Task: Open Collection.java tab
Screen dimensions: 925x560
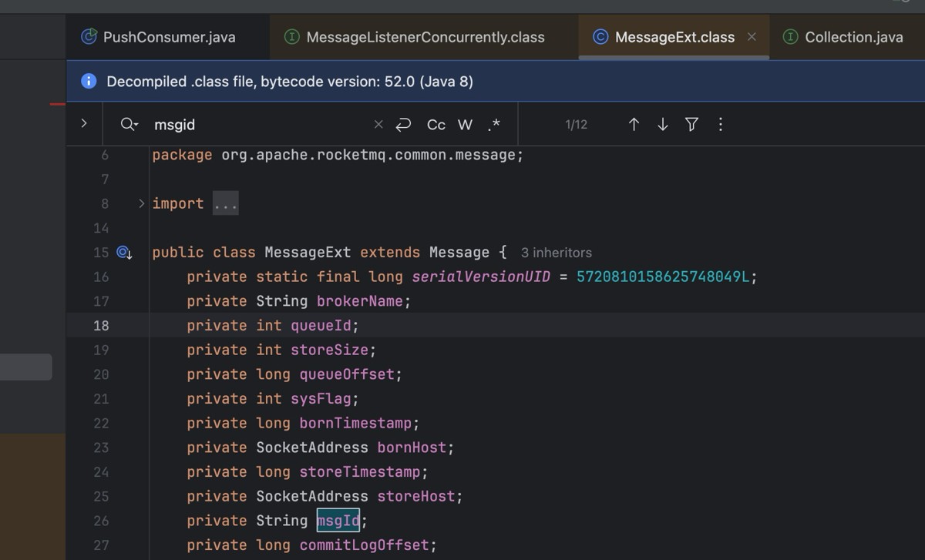Action: pos(843,37)
